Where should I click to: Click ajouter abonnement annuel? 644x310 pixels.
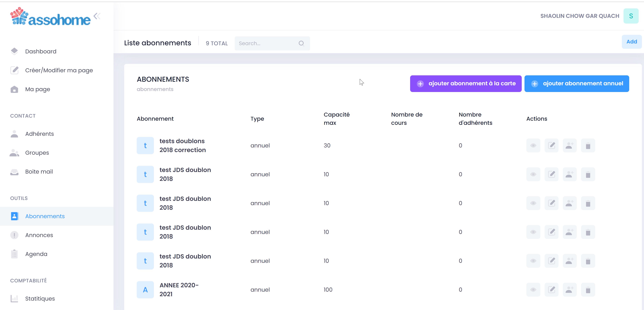[x=576, y=84]
